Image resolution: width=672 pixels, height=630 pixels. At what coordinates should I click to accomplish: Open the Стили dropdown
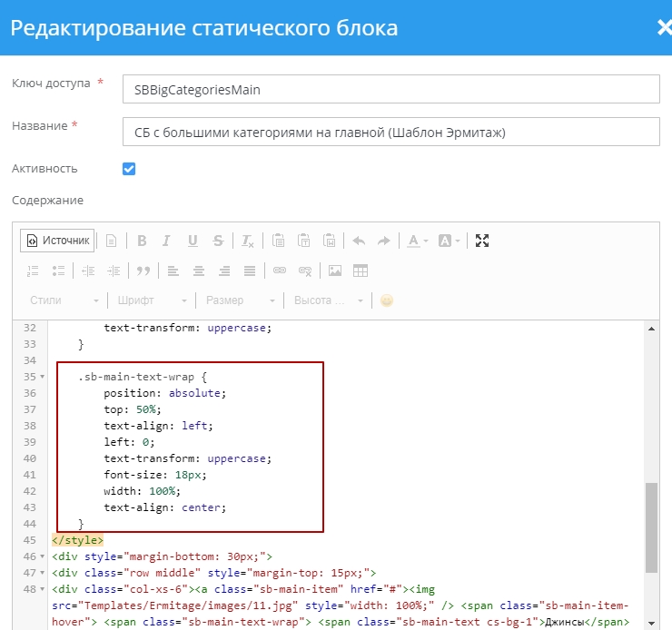[x=64, y=300]
